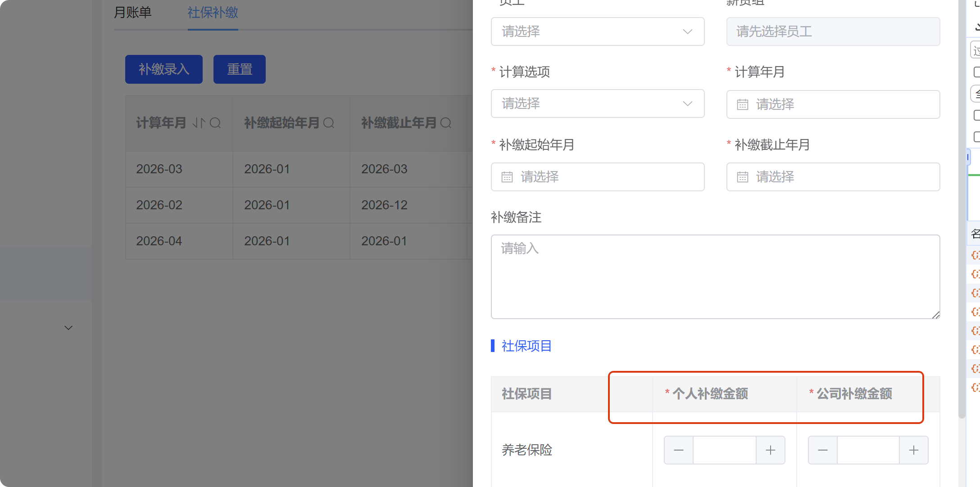This screenshot has width=980, height=487.
Task: Switch to the 月账单 tab
Action: [132, 13]
